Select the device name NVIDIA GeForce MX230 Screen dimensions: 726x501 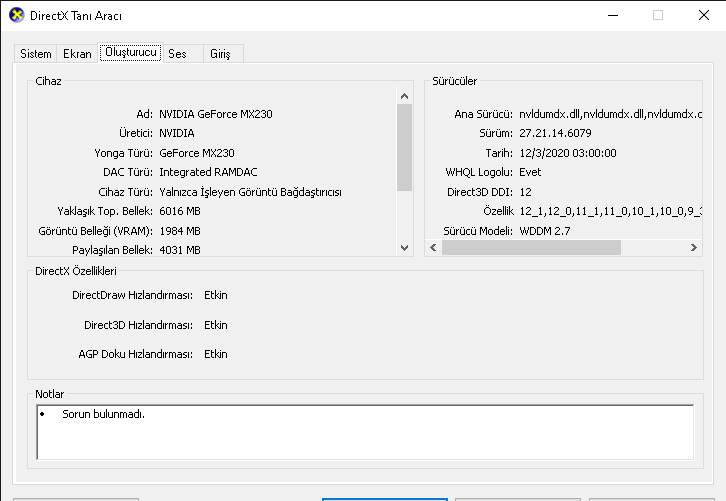[215, 114]
